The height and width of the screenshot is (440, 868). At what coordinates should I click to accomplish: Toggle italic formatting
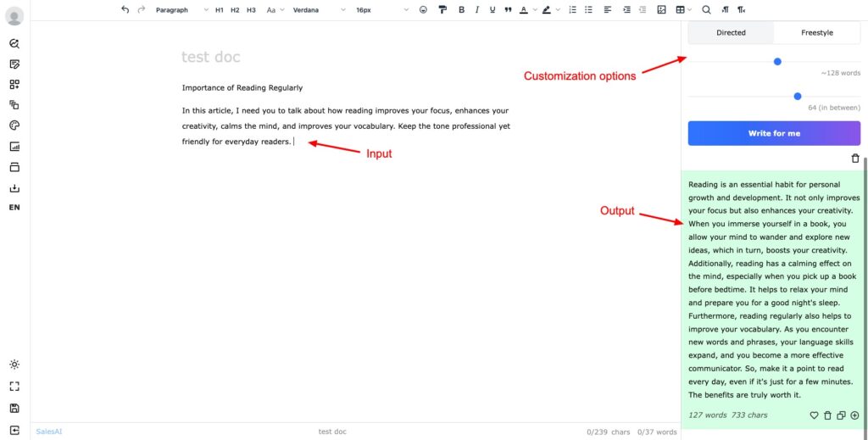(x=477, y=10)
